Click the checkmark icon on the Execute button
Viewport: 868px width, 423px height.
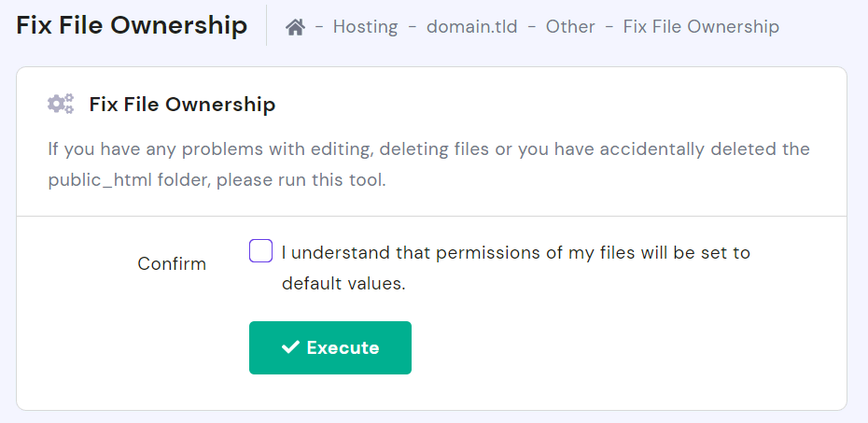pyautogui.click(x=290, y=347)
